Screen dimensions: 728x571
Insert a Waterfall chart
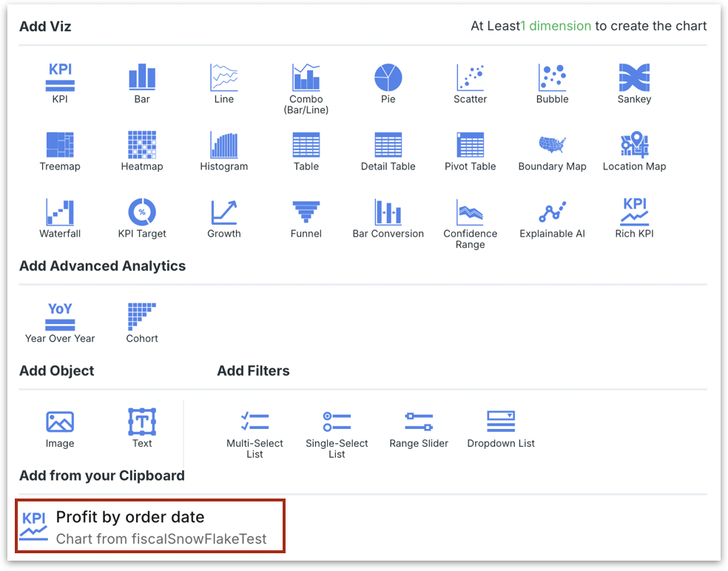point(60,212)
